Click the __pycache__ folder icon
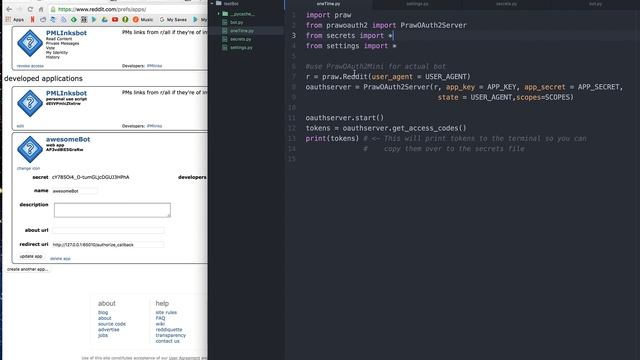The height and width of the screenshot is (360, 640). (x=225, y=14)
